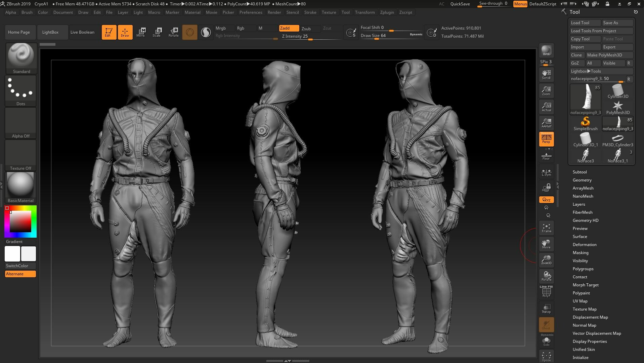The width and height of the screenshot is (644, 363).
Task: Activate the Edit mode button
Action: (109, 32)
